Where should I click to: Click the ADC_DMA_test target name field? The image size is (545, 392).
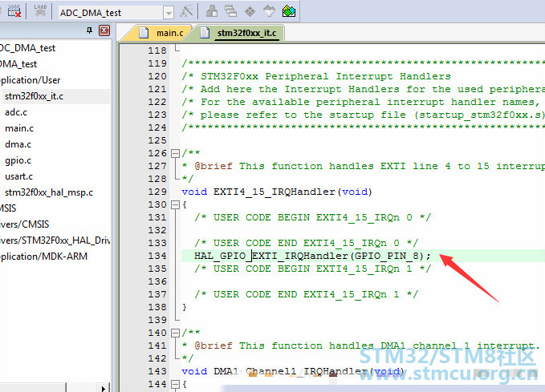(x=111, y=13)
